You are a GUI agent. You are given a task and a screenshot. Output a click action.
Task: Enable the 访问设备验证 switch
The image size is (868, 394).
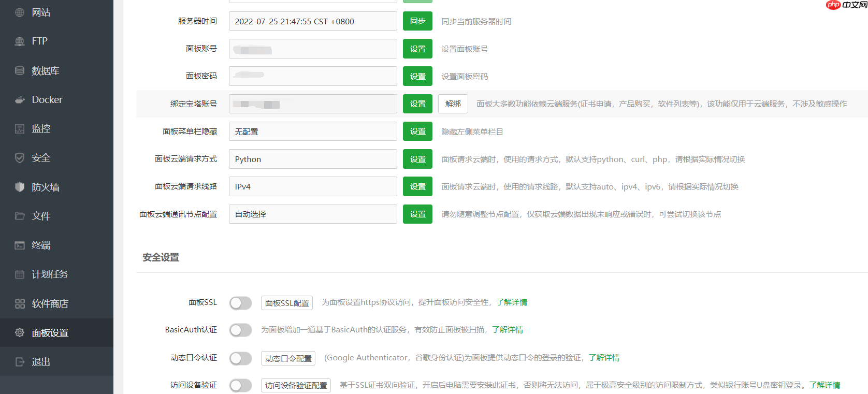point(241,386)
